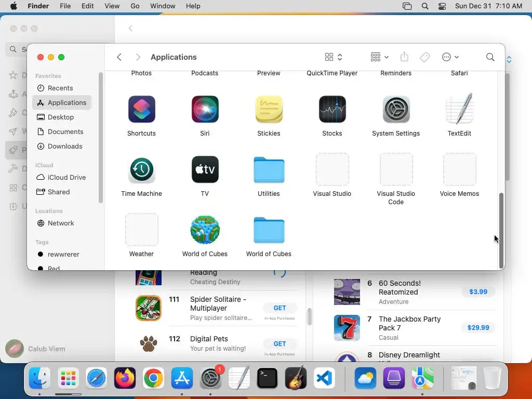Open Shared in Finder sidebar
This screenshot has height=399, width=532.
(x=62, y=192)
